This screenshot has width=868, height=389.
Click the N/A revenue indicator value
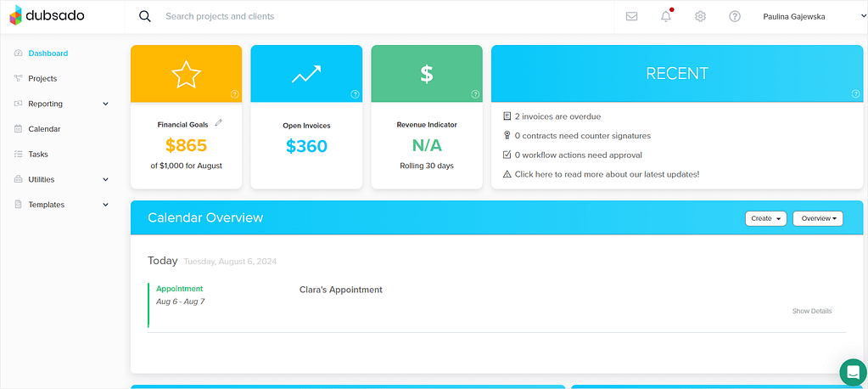tap(427, 146)
